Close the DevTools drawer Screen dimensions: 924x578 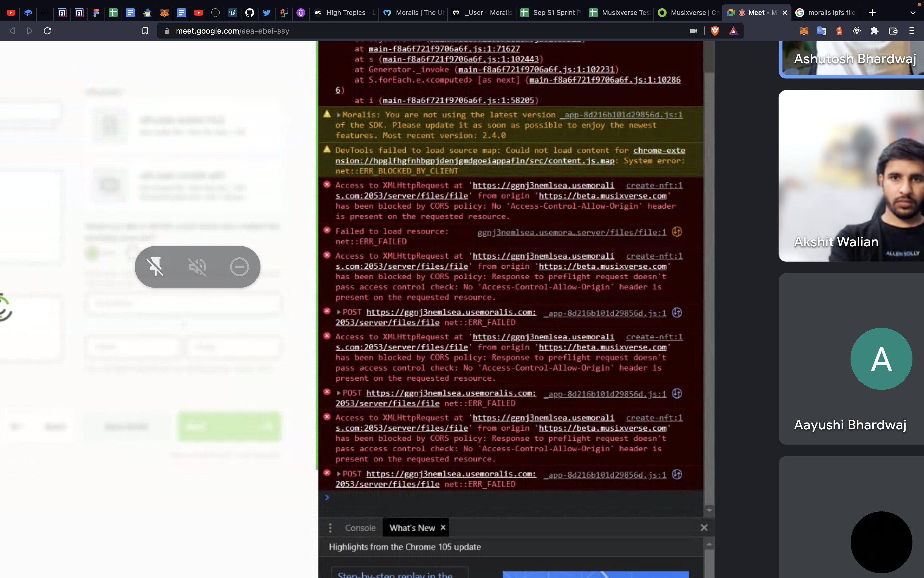tap(704, 528)
